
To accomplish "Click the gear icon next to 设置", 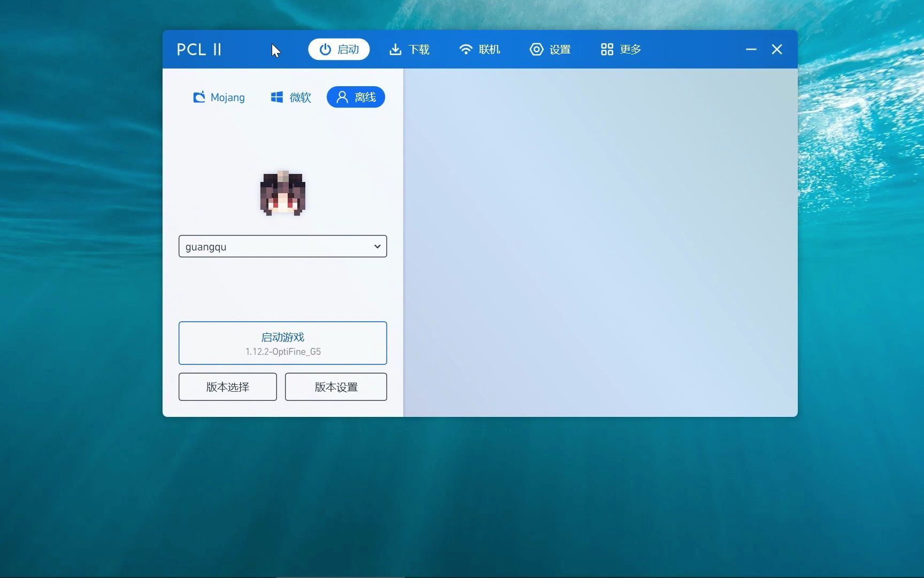I will [x=536, y=49].
